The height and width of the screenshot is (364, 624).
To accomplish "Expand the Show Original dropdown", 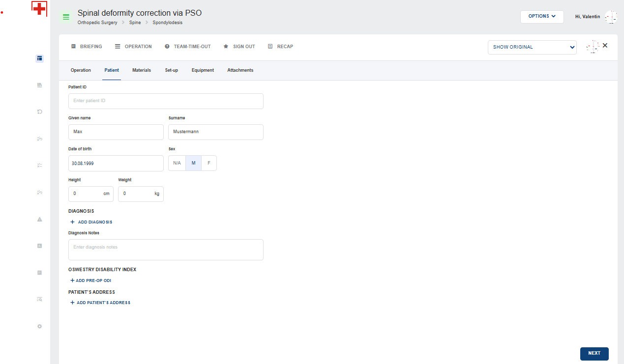I will pyautogui.click(x=532, y=47).
